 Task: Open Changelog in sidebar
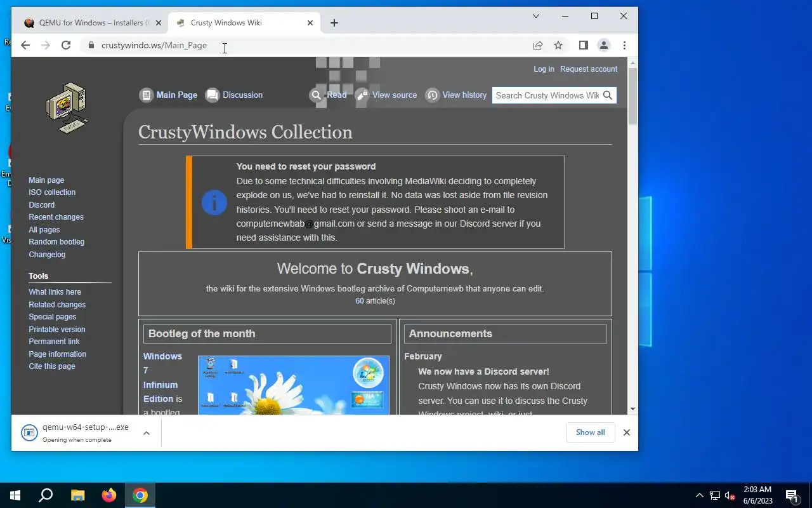coord(47,255)
